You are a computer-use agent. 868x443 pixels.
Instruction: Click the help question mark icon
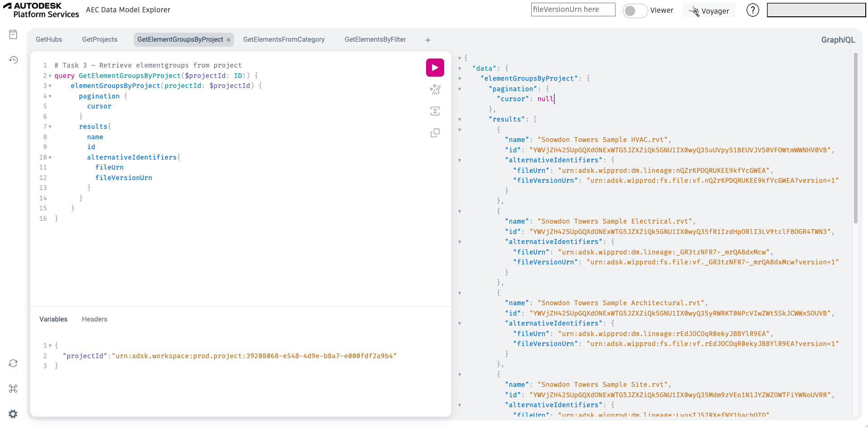[x=752, y=10]
